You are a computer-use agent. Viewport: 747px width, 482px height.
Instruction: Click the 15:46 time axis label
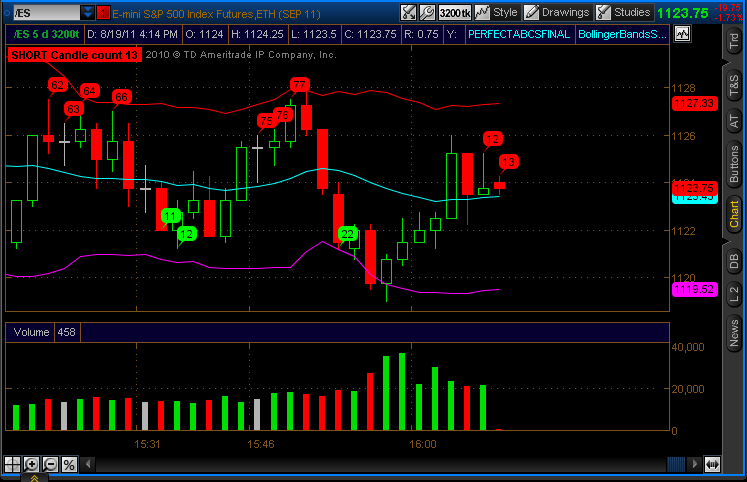pos(261,444)
